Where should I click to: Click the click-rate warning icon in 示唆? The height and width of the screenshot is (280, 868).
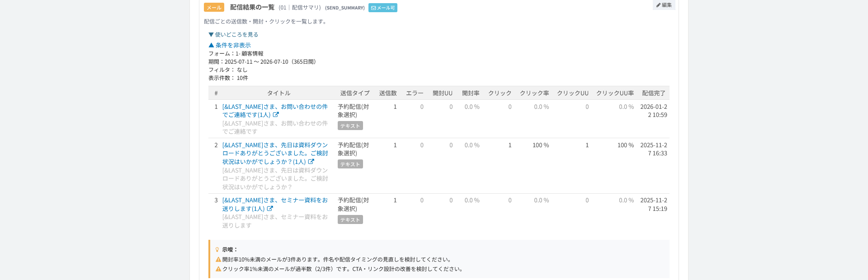tap(218, 269)
